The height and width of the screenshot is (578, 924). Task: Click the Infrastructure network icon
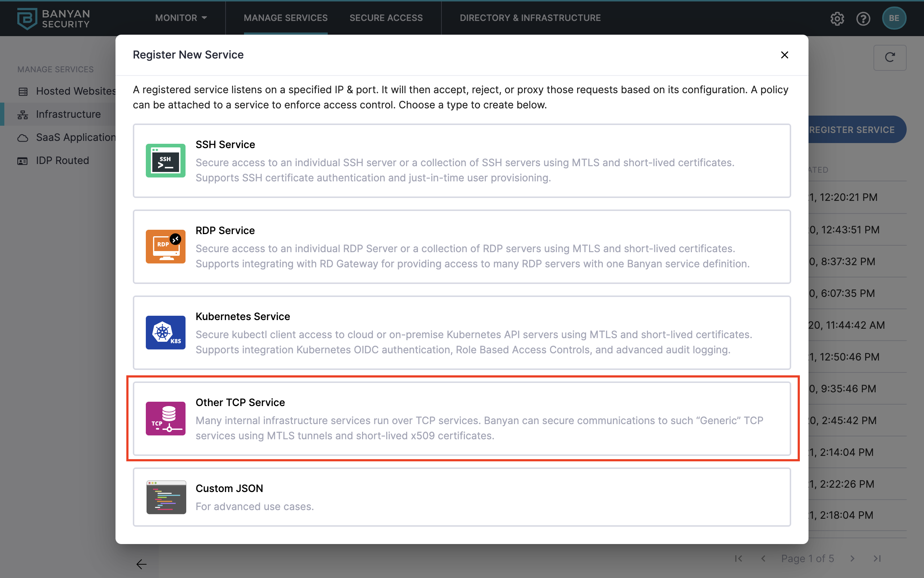click(23, 115)
